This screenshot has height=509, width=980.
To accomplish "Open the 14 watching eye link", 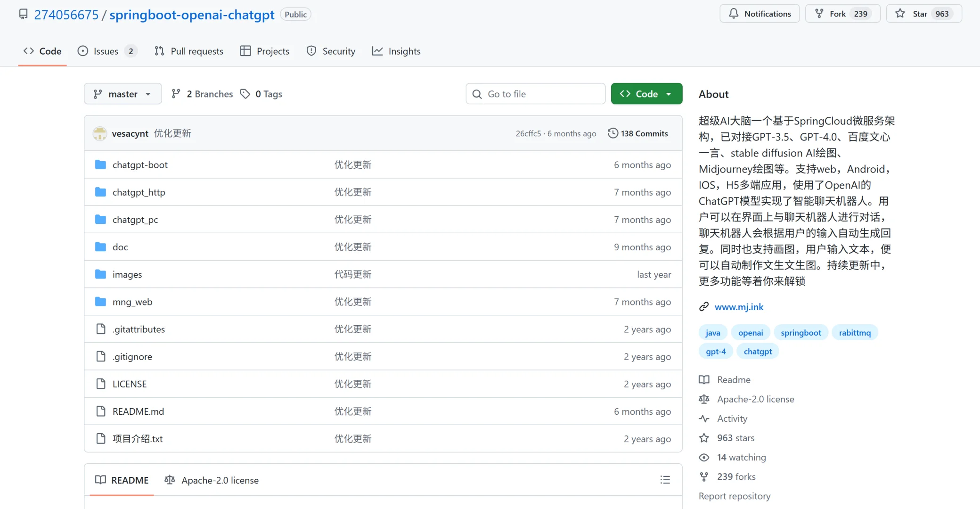I will (x=741, y=457).
